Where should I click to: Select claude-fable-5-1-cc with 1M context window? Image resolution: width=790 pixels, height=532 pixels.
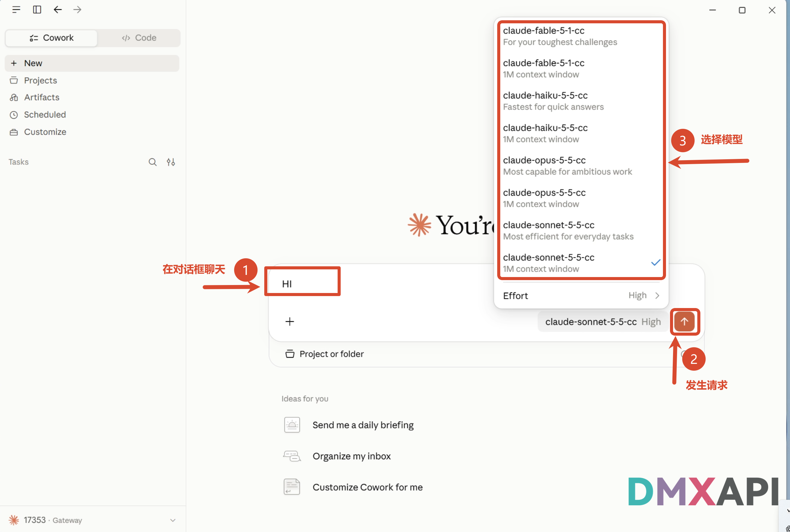[581, 68]
